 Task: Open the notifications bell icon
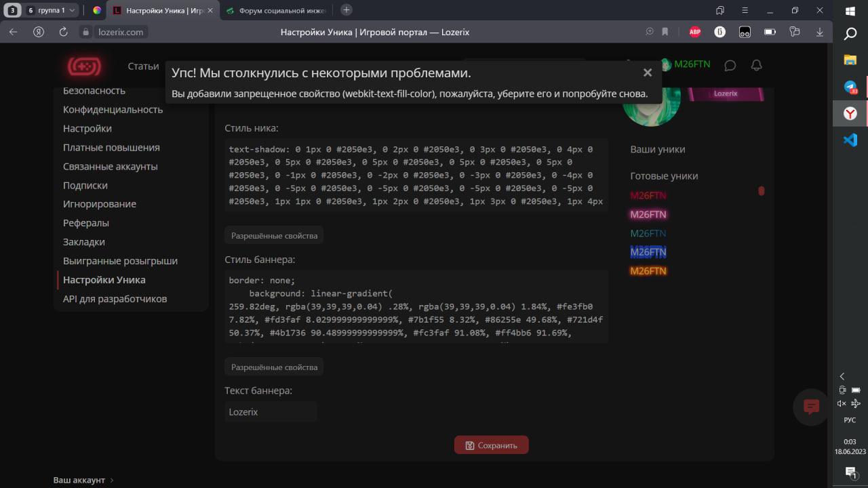coord(757,65)
